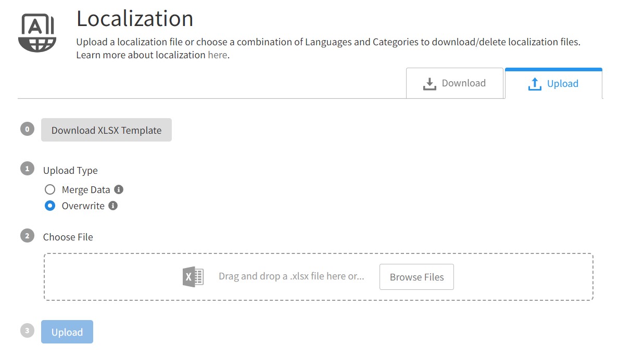The width and height of the screenshot is (644, 357).
Task: Click the Excel file icon in the drop zone
Action: tap(192, 276)
